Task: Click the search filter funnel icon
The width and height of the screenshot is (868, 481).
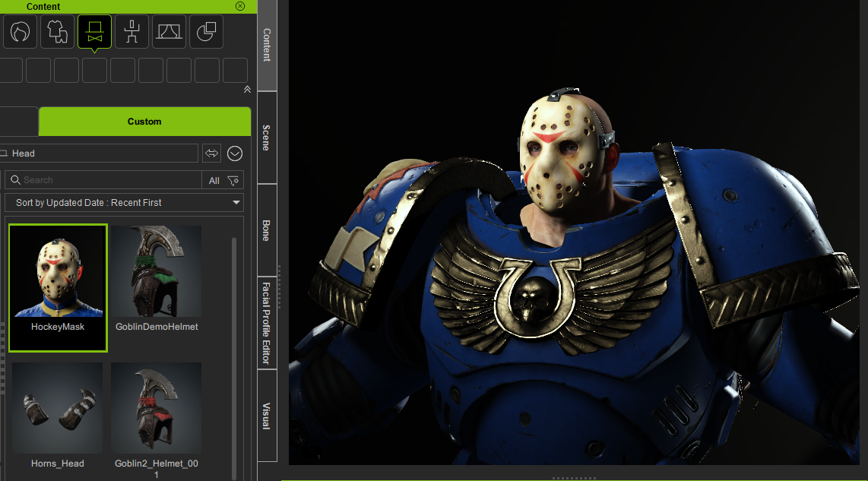Action: [x=233, y=180]
